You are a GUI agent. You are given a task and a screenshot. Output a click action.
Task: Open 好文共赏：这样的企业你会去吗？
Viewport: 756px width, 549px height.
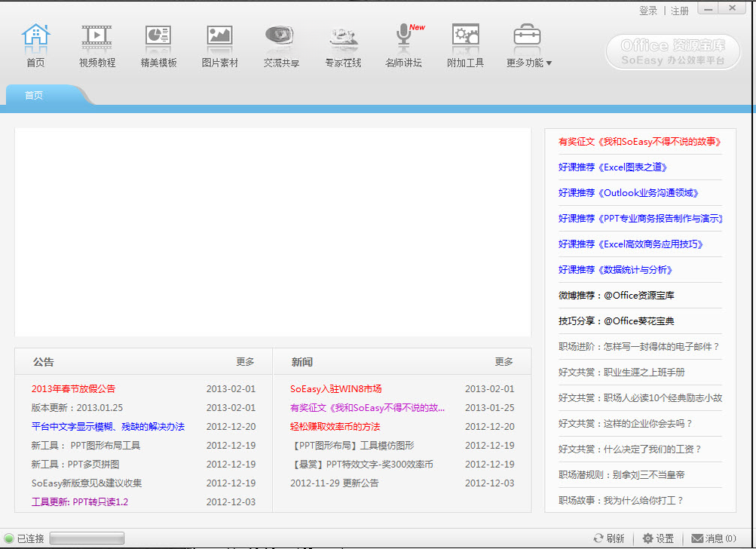(626, 422)
